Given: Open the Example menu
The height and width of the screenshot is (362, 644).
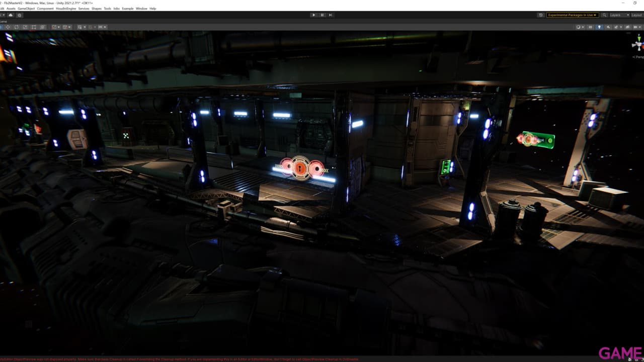Looking at the screenshot, I should (x=128, y=9).
